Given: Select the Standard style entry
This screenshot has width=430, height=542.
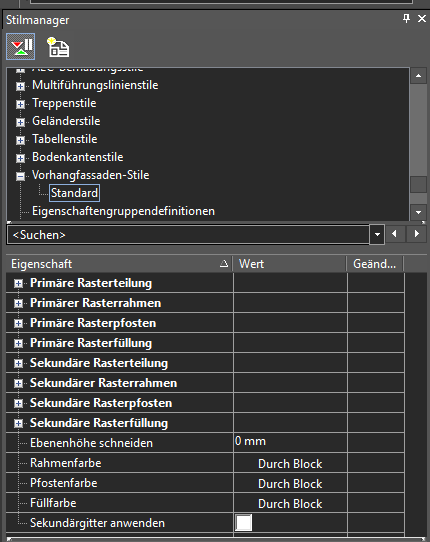Looking at the screenshot, I should tap(74, 193).
